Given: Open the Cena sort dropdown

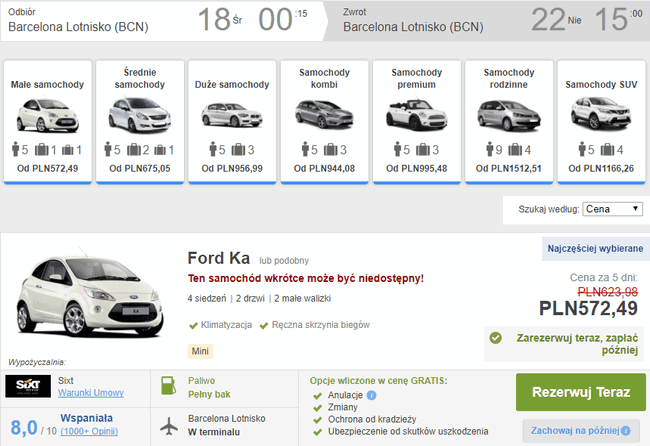Looking at the screenshot, I should coord(612,209).
